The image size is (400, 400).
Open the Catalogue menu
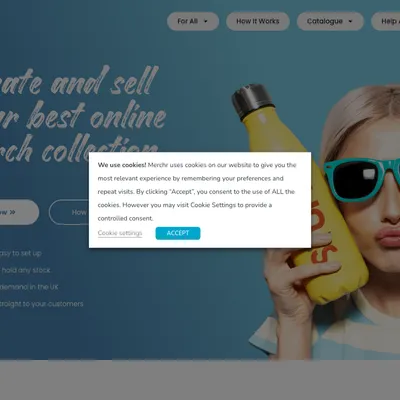point(330,21)
